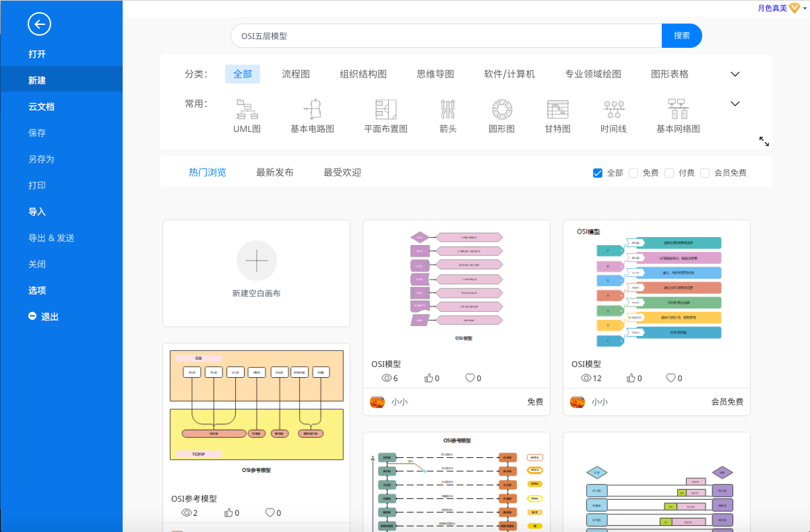Enable the 会员免费 filter checkbox
Screen dimensions: 810x532
pos(705,173)
